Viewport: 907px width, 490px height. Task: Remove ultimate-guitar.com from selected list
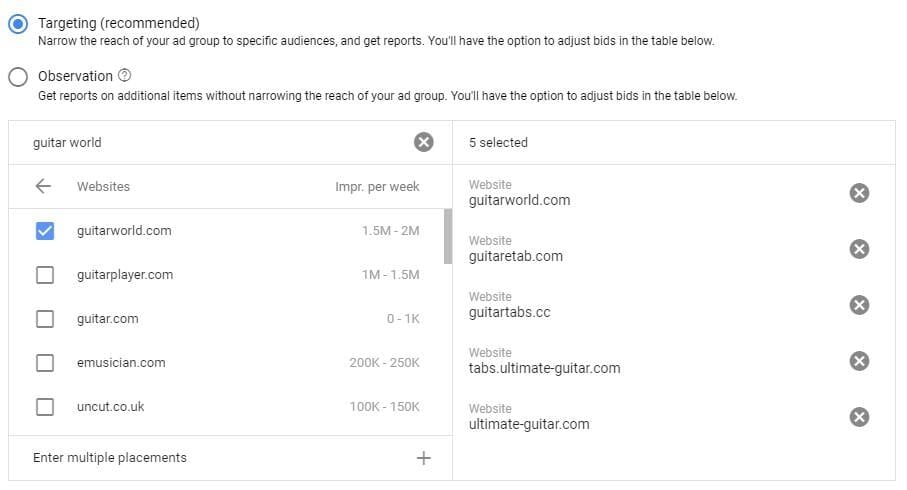858,417
